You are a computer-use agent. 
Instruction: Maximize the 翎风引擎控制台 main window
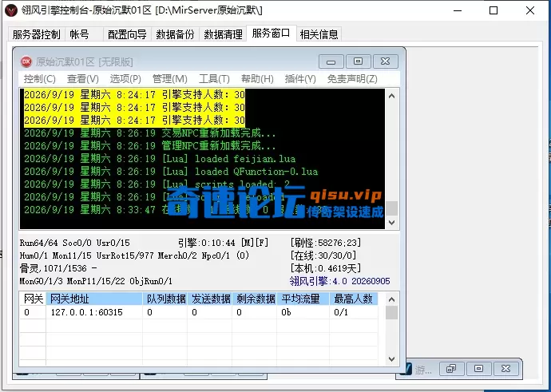494,10
